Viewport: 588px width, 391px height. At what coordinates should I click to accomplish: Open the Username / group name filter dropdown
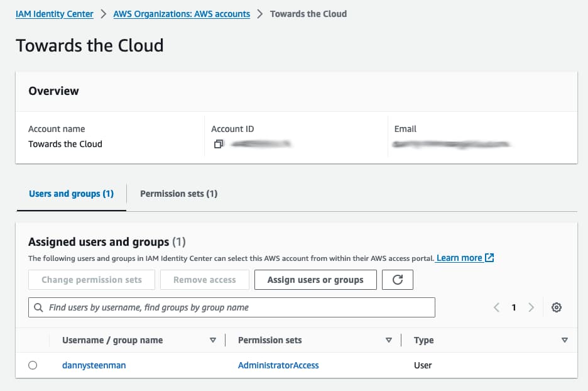click(x=214, y=339)
